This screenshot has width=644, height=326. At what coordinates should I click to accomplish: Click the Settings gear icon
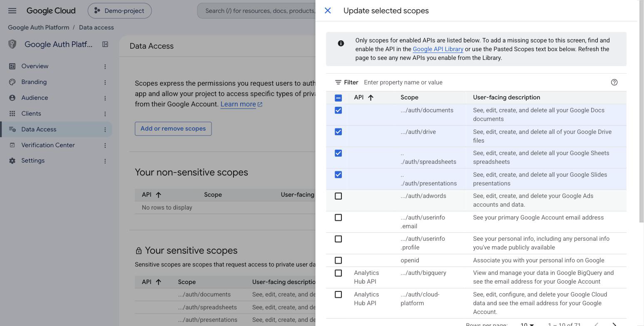click(12, 161)
